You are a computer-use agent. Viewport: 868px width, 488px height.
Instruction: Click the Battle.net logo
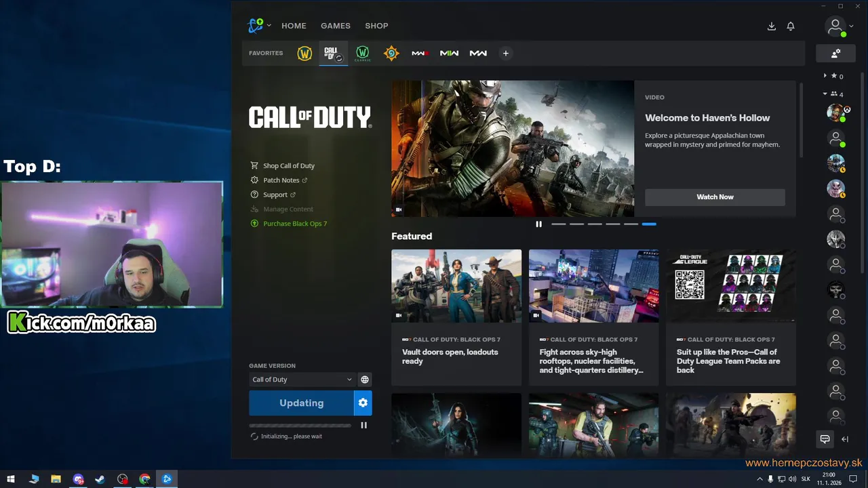256,26
